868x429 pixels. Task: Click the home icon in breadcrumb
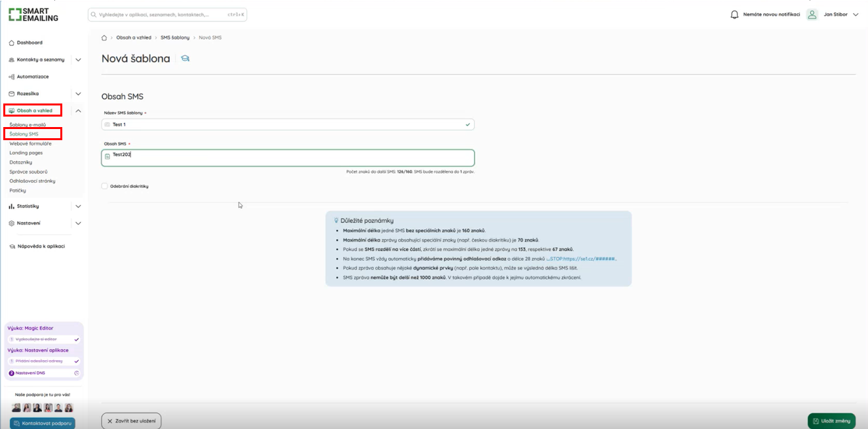(x=104, y=38)
